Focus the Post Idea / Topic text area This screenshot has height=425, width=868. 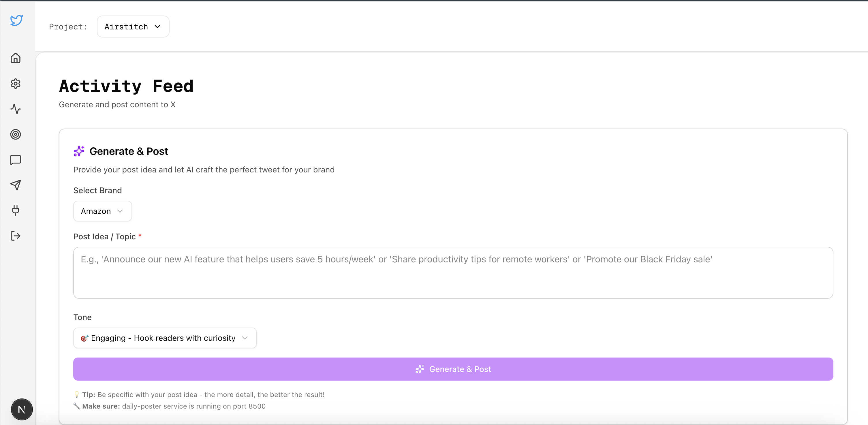(453, 273)
